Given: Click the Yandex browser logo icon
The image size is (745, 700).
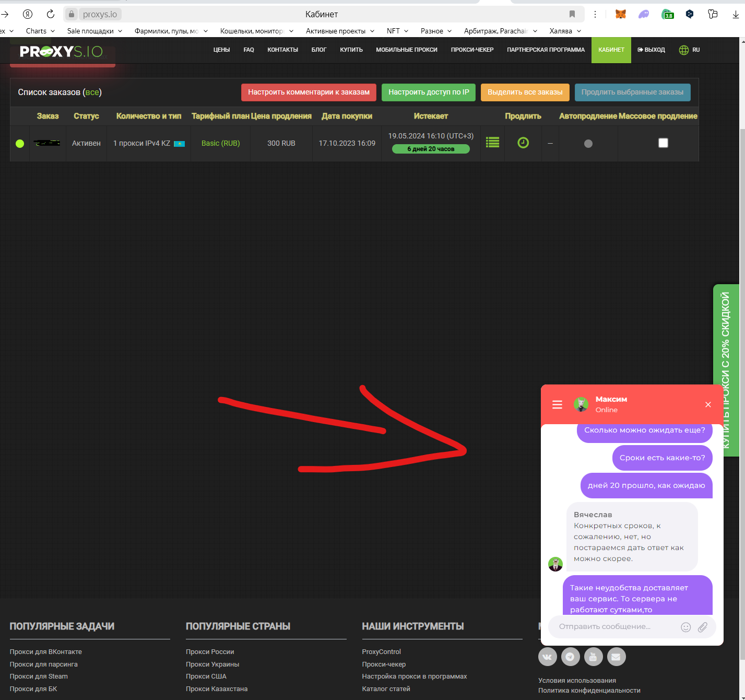Looking at the screenshot, I should click(x=28, y=14).
